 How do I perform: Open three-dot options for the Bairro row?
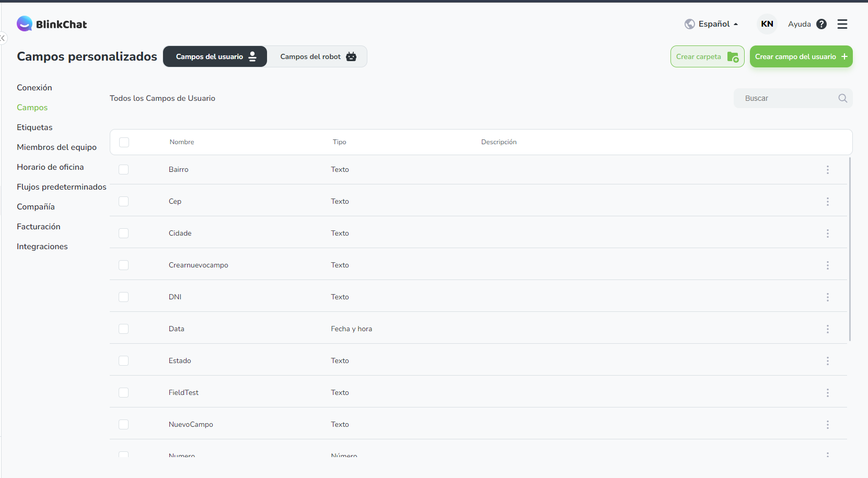coord(827,170)
